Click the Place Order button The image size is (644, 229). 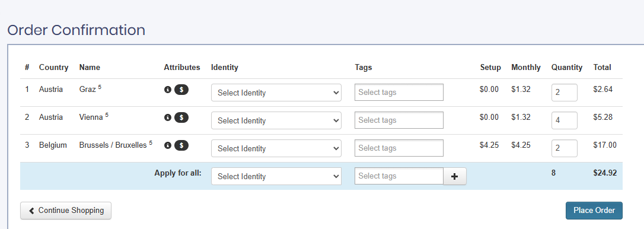click(x=594, y=211)
